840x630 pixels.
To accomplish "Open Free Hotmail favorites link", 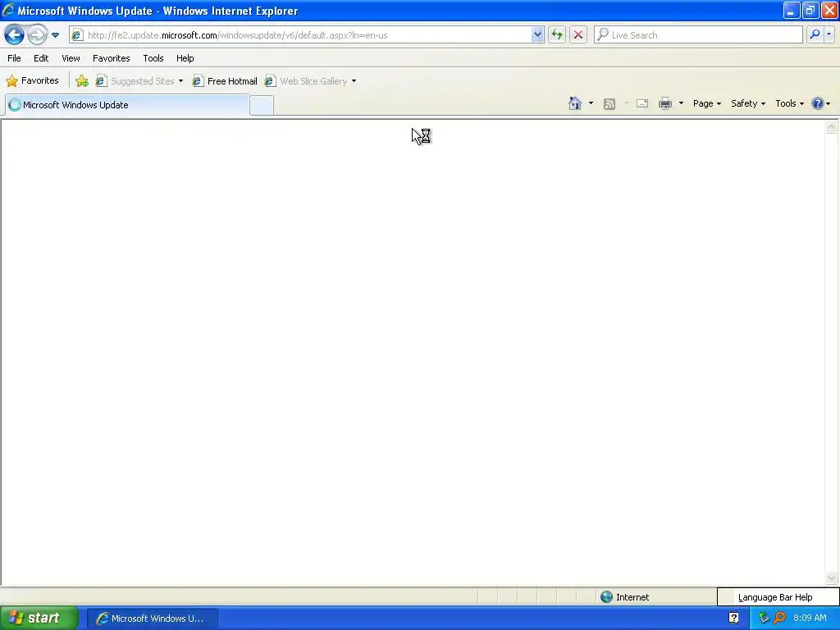I will 225,81.
